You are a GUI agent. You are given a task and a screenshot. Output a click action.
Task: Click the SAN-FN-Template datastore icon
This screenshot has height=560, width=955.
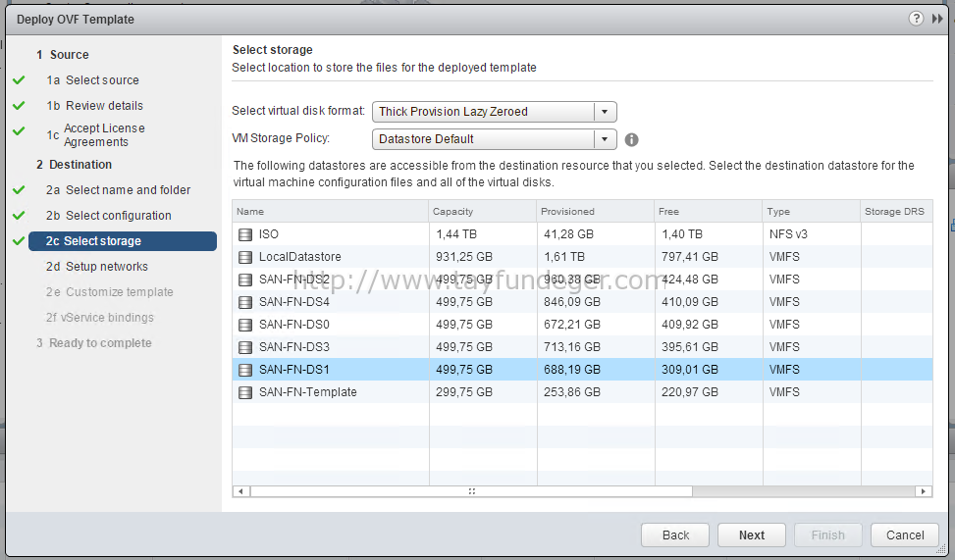(245, 392)
